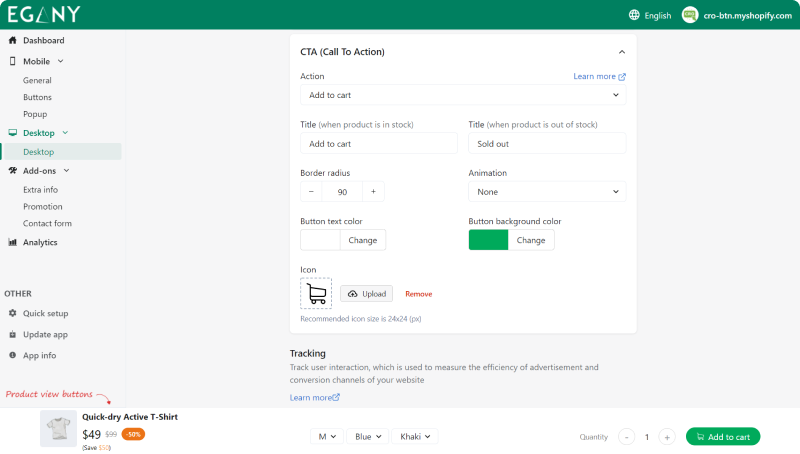Click the cart icon preview box
The width and height of the screenshot is (800, 454).
316,293
